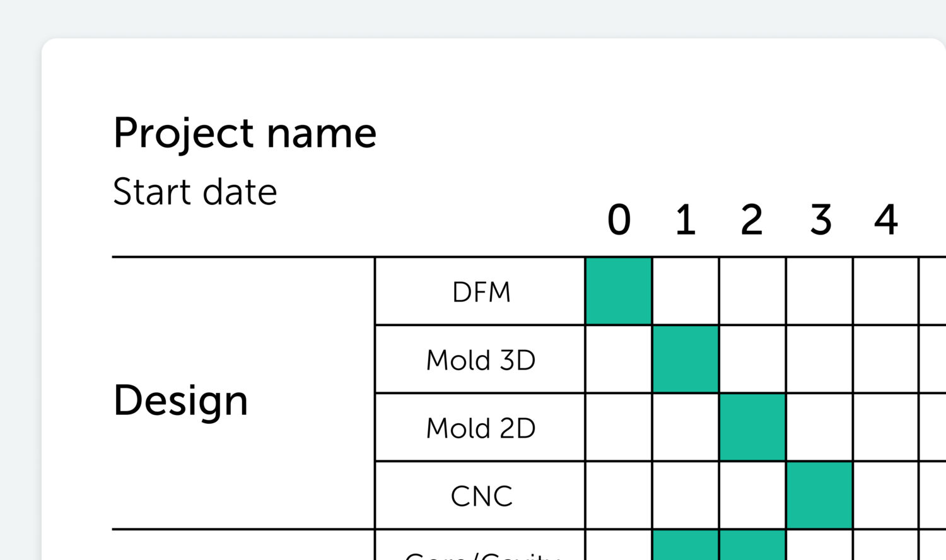Select the CNC task label
The width and height of the screenshot is (946, 560).
(x=481, y=496)
